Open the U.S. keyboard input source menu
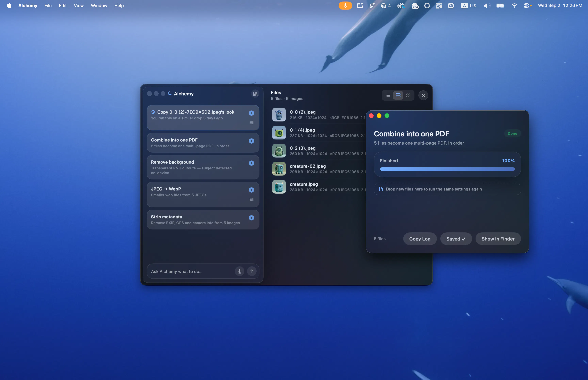Viewport: 588px width, 380px height. pos(469,5)
